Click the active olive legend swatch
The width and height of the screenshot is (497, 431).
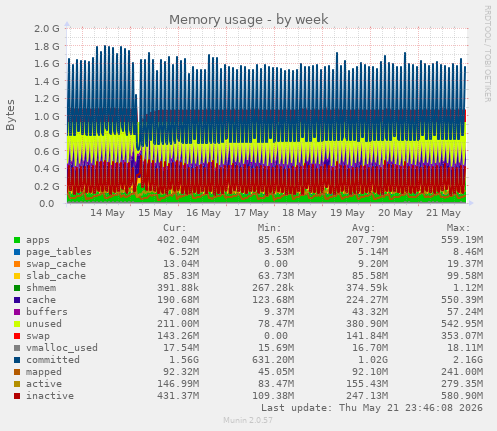tap(17, 384)
